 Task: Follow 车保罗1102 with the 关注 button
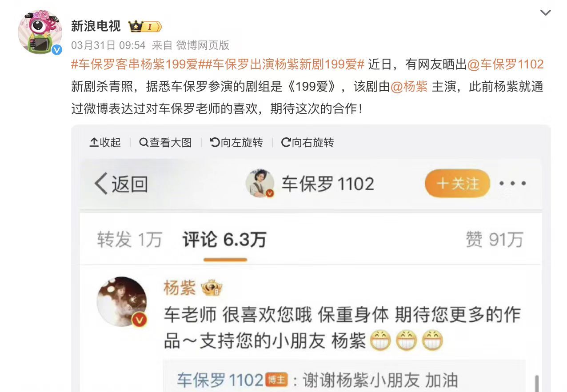[x=457, y=184]
